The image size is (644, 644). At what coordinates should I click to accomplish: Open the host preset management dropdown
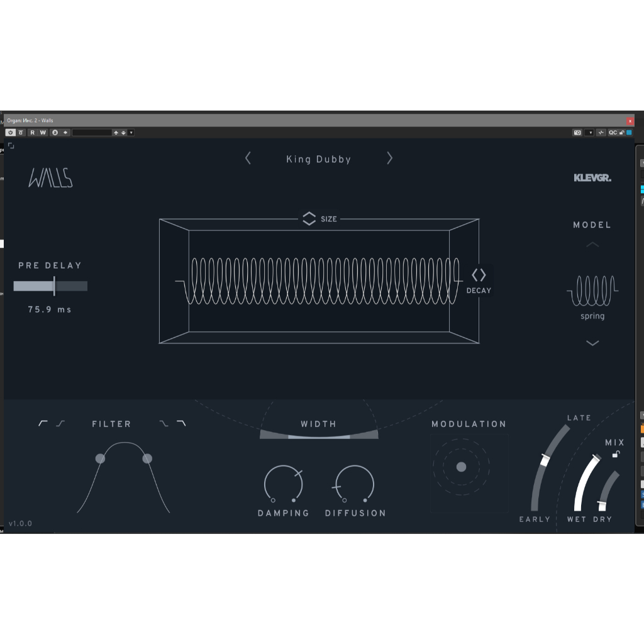pos(131,133)
